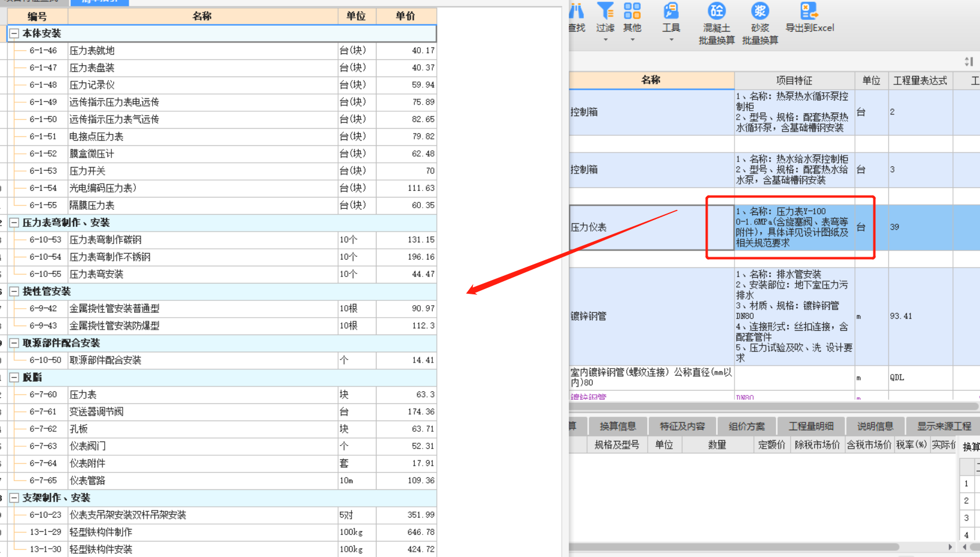Screen dimensions: 980x557
Task: Select quota 6-10-50 取源部件配合安装
Action: point(222,360)
